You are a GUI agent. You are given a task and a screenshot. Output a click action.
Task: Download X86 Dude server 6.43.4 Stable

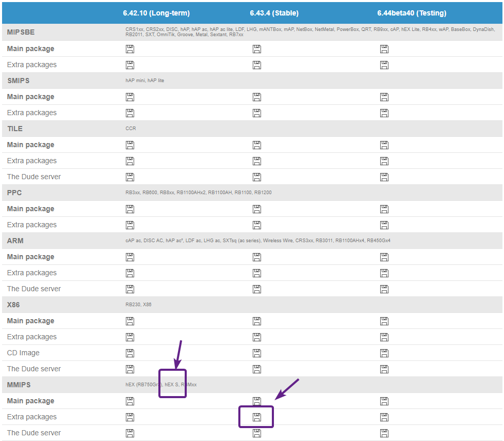pos(257,369)
